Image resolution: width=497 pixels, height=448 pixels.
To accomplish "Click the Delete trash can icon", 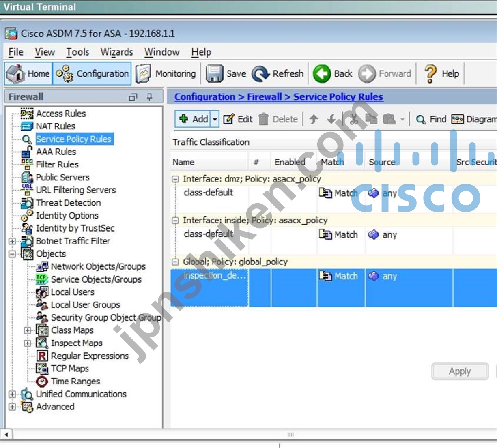I will coord(264,119).
